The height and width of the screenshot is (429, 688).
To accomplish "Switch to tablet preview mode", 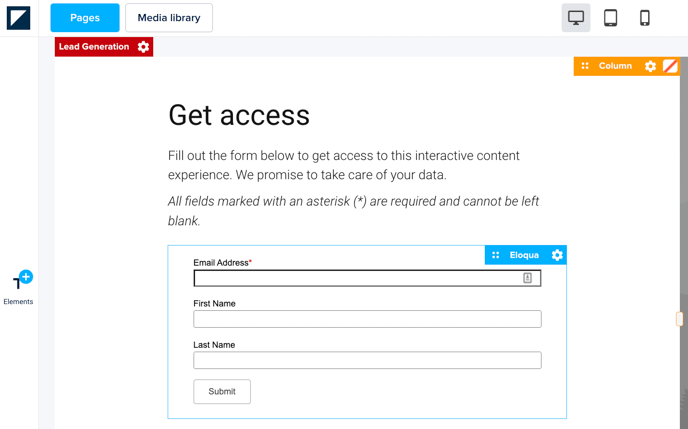I will pyautogui.click(x=610, y=18).
